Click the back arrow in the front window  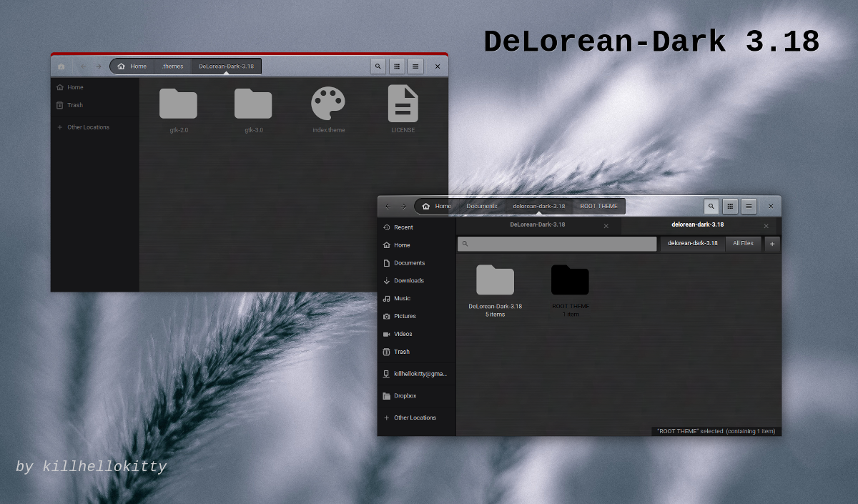tap(388, 207)
